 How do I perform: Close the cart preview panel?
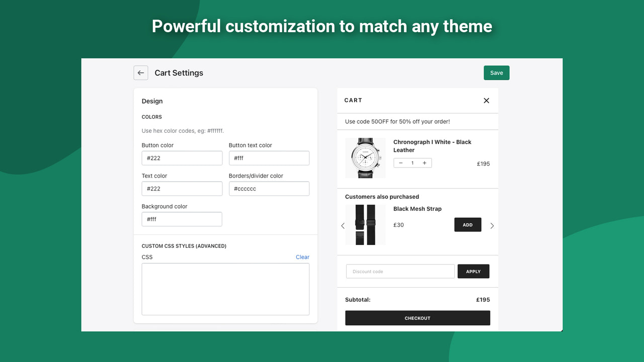[x=486, y=100]
